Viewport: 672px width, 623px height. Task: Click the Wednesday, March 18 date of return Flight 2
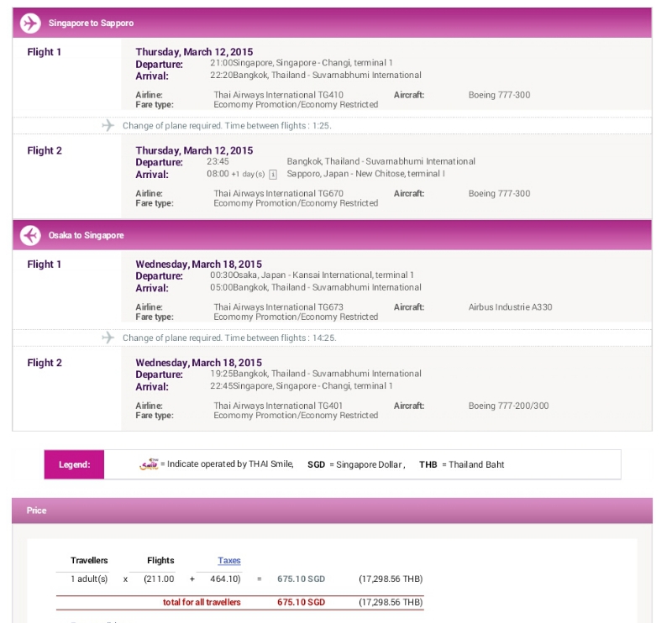(x=199, y=363)
